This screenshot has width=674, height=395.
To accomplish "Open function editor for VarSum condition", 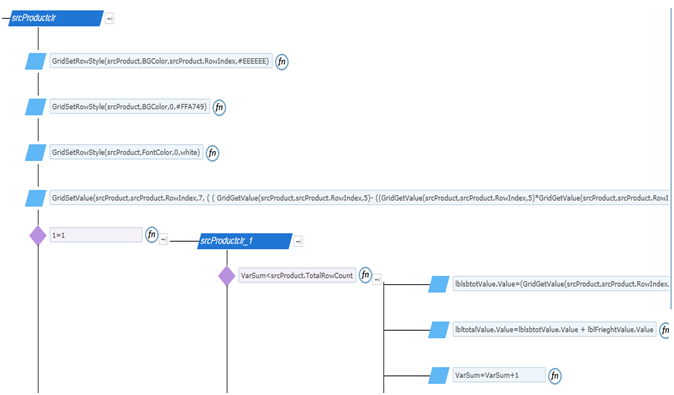I will click(x=365, y=275).
